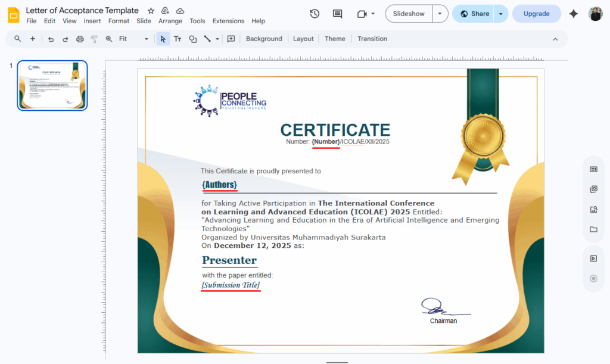The width and height of the screenshot is (610, 364).
Task: Select the Shape tool
Action: tap(192, 39)
